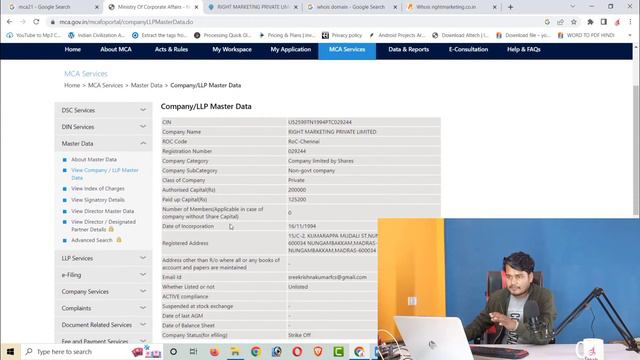This screenshot has width=640, height=360.
Task: Open View Signatory Details link
Action: pos(98,200)
